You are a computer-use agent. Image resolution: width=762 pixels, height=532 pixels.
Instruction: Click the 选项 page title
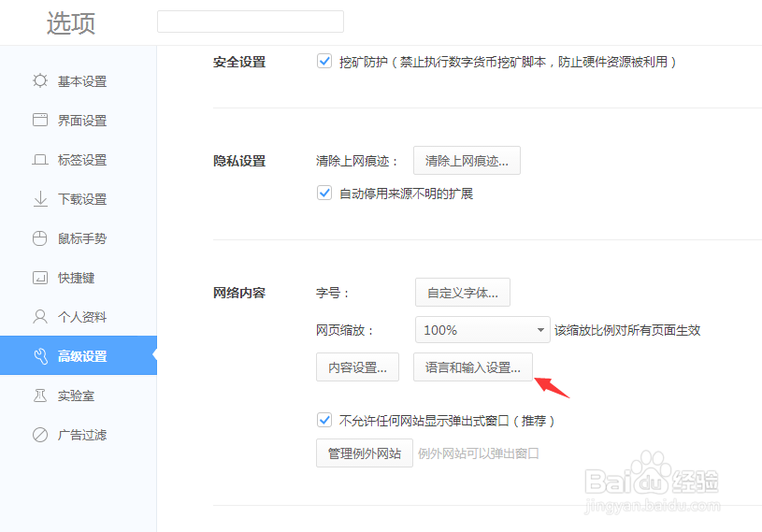pos(71,22)
